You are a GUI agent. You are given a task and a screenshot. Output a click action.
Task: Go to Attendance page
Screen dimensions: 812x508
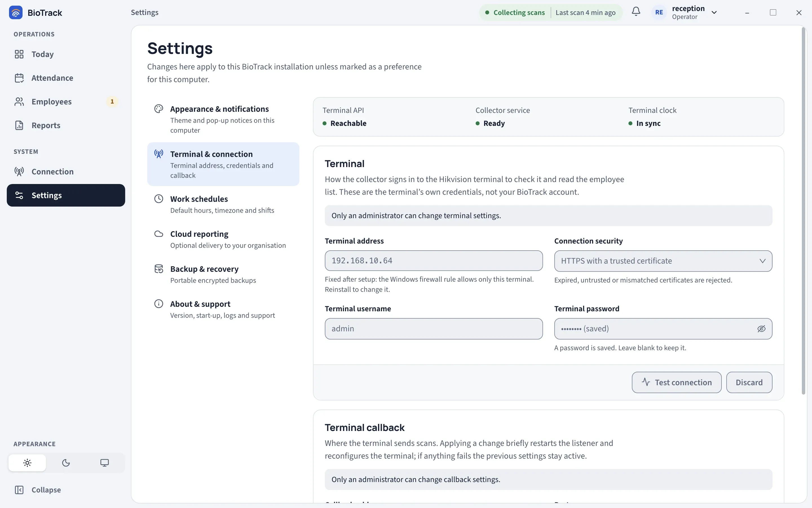coord(66,78)
